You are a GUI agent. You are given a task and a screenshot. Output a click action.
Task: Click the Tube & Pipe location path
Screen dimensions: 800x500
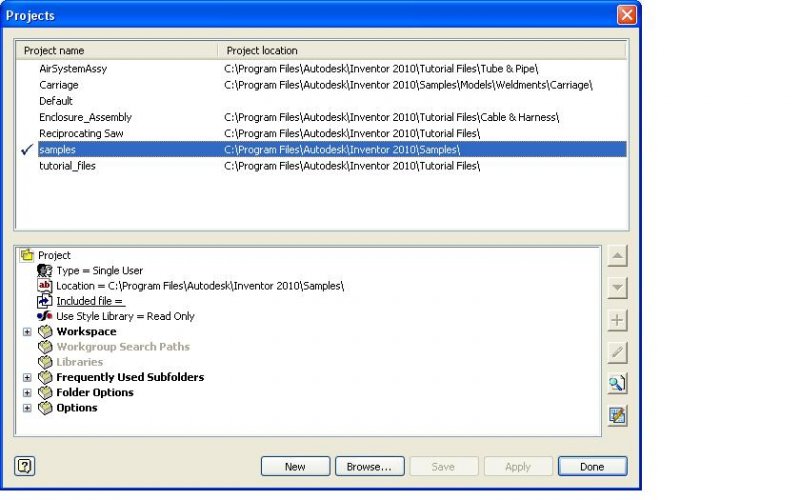pyautogui.click(x=381, y=68)
